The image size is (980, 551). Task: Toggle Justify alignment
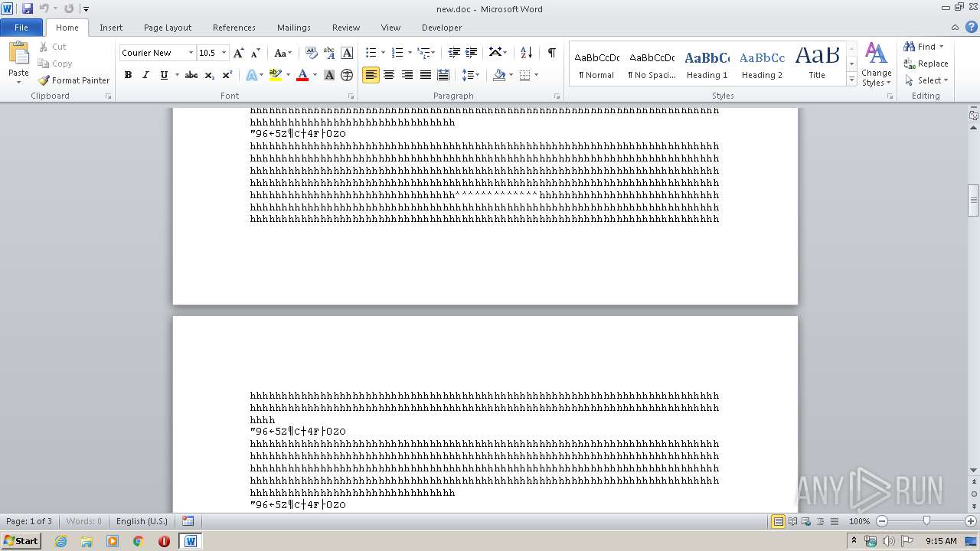[x=424, y=75]
